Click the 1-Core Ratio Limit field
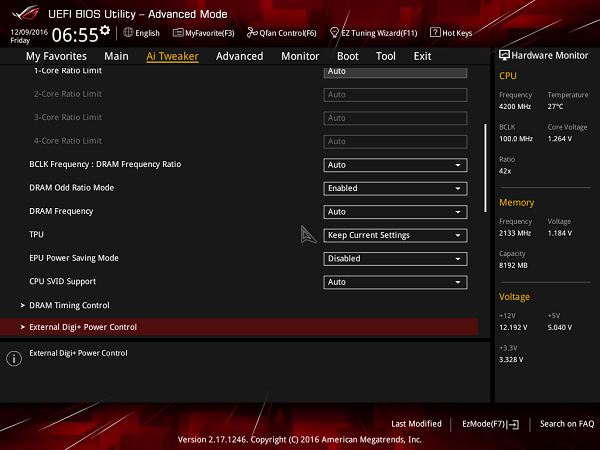Screen dimensions: 600x450 (395, 72)
